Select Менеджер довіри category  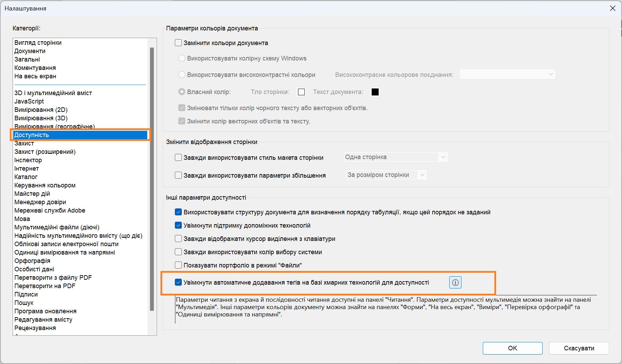pyautogui.click(x=80, y=202)
